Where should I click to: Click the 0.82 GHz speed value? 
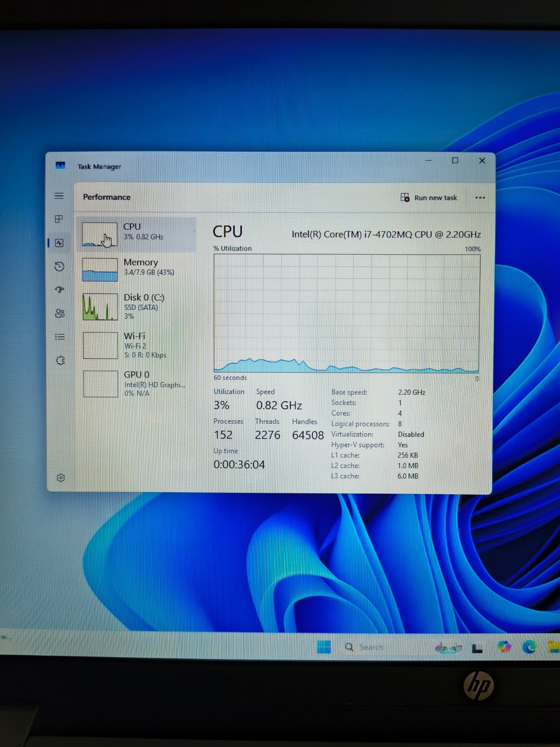pos(279,406)
